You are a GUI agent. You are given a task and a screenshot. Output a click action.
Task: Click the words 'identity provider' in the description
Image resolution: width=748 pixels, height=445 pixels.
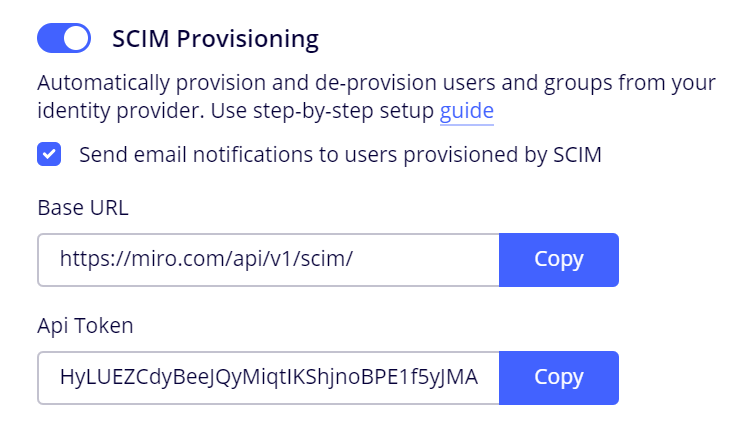click(110, 110)
